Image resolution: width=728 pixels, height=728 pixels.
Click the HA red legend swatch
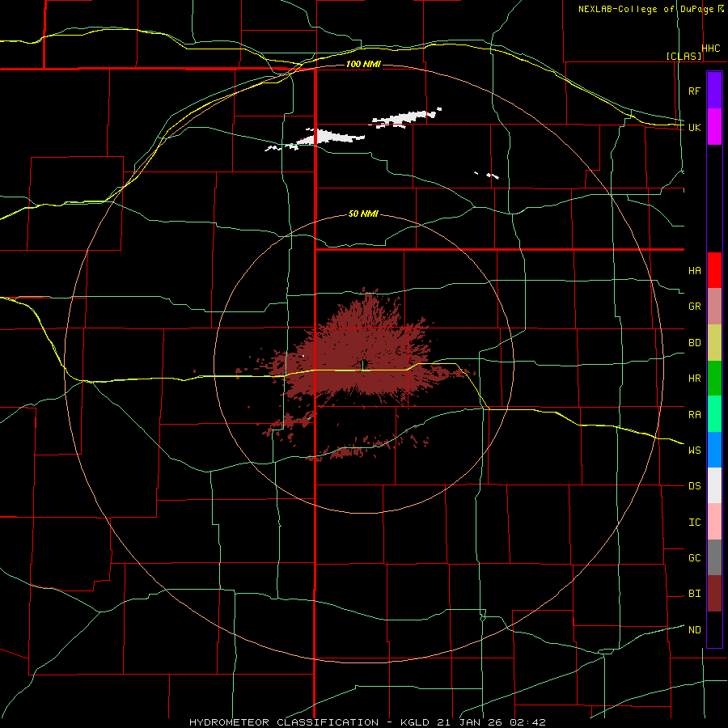point(714,270)
